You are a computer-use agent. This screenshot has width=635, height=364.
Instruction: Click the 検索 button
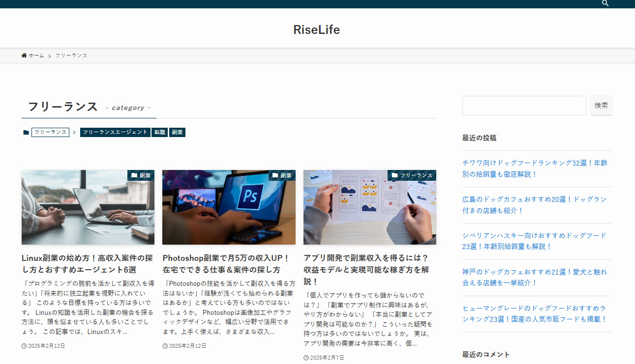pos(602,106)
